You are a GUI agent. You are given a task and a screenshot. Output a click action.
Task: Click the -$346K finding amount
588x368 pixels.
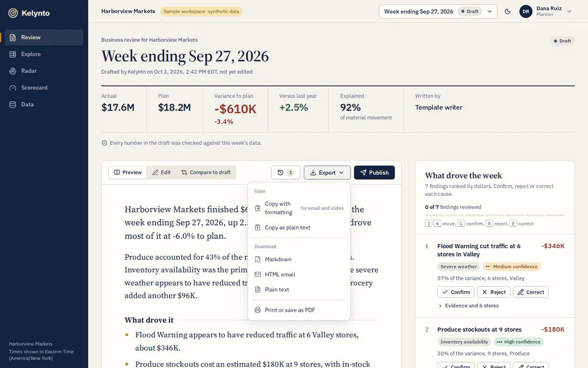point(553,246)
